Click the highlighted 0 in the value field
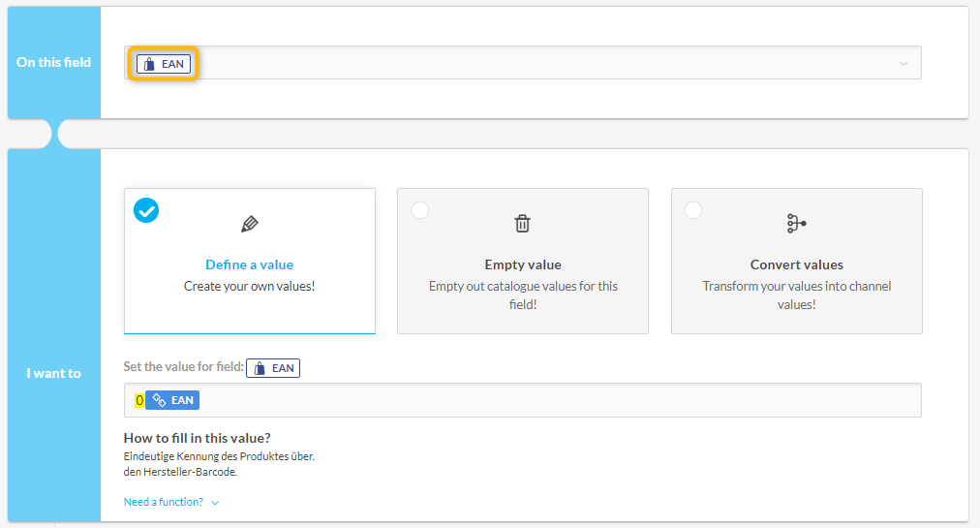The width and height of the screenshot is (980, 528). click(x=139, y=400)
